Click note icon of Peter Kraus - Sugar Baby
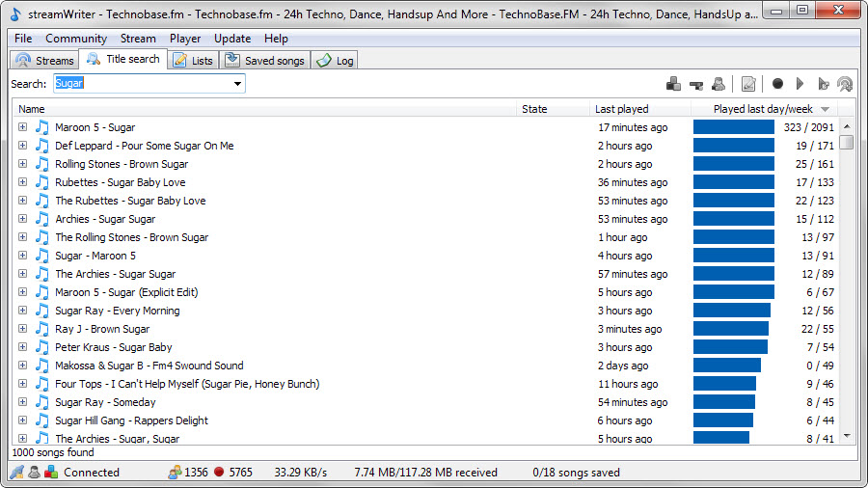The width and height of the screenshot is (868, 488). tap(42, 347)
